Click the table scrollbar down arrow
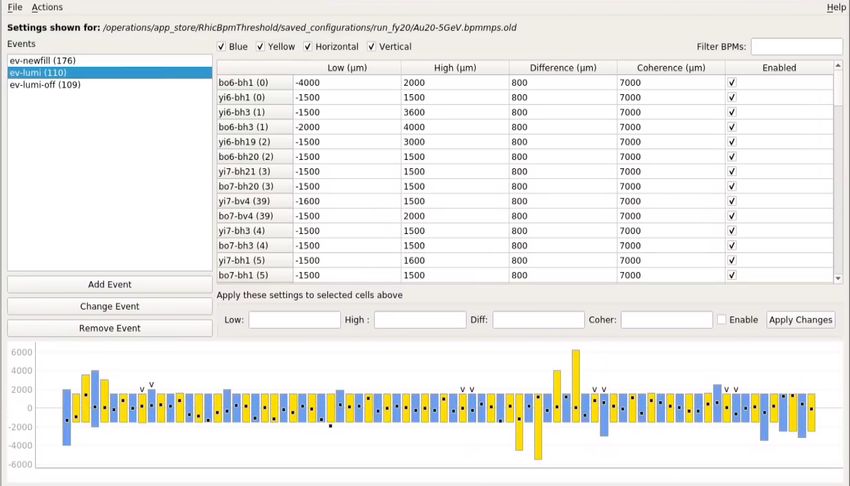Screen dimensions: 850x486 838,278
